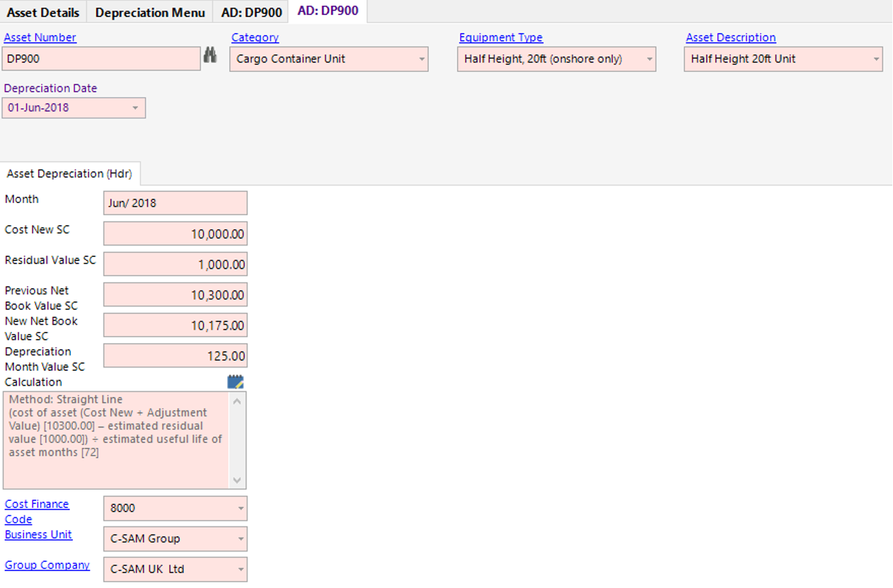893x588 pixels.
Task: Click the binoculars search icon beside Asset Number
Action: tap(210, 56)
